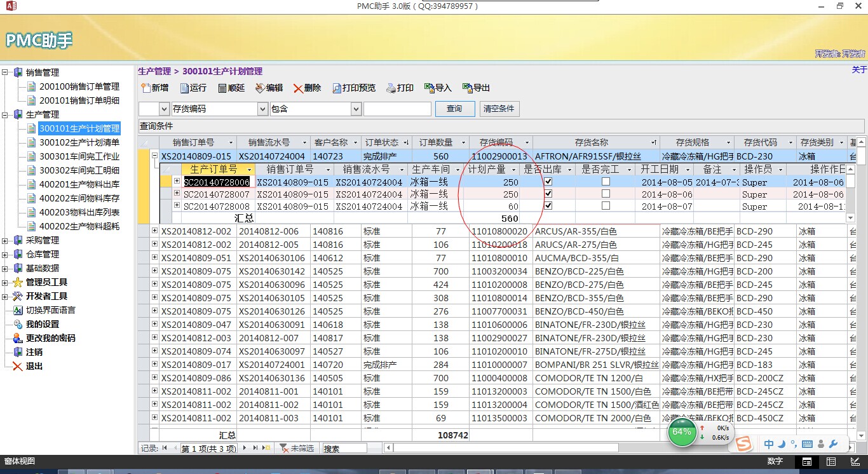This screenshot has height=474, width=868.
Task: Go to next record navigation arrow
Action: click(245, 448)
